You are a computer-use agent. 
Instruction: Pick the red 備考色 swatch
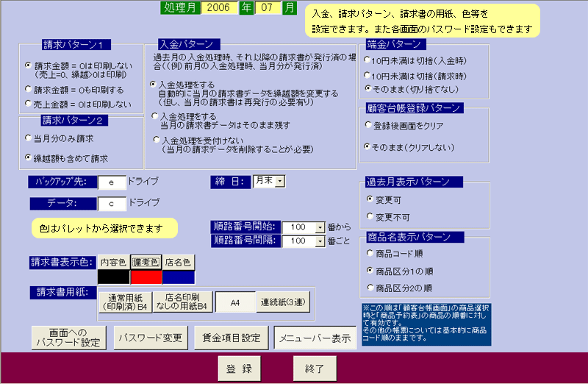tap(146, 277)
